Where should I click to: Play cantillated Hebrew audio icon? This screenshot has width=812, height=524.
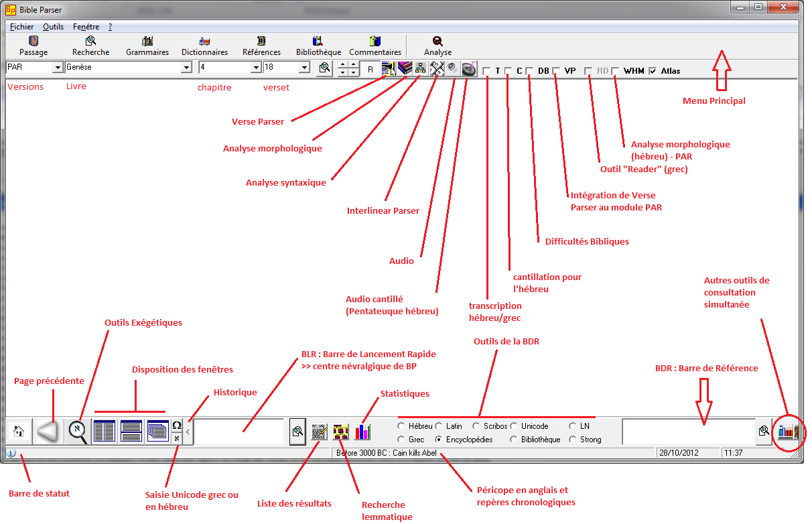[x=469, y=68]
